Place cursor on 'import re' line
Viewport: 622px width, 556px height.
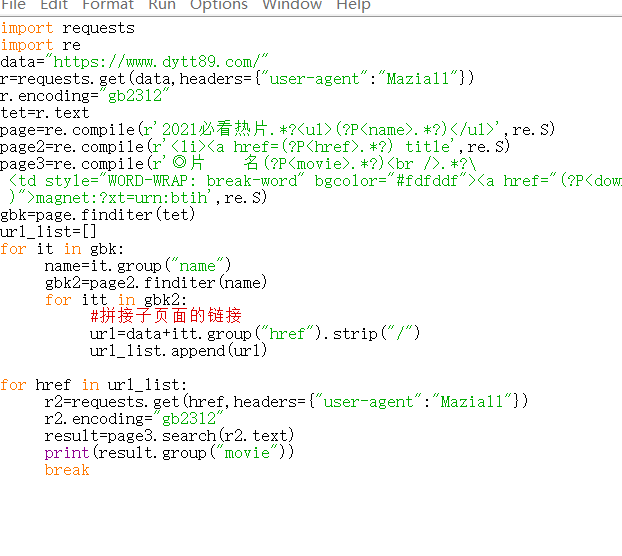click(x=41, y=45)
